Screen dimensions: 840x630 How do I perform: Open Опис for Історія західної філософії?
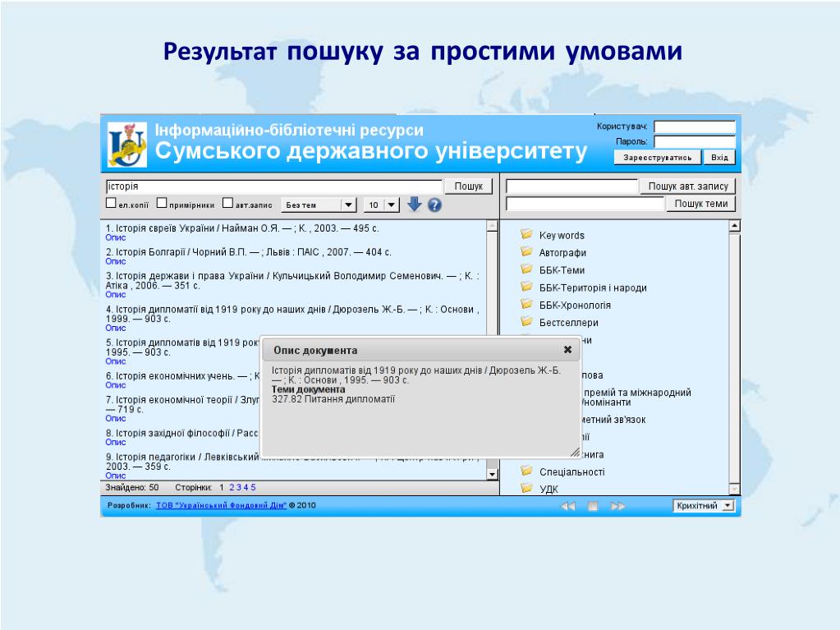click(116, 442)
